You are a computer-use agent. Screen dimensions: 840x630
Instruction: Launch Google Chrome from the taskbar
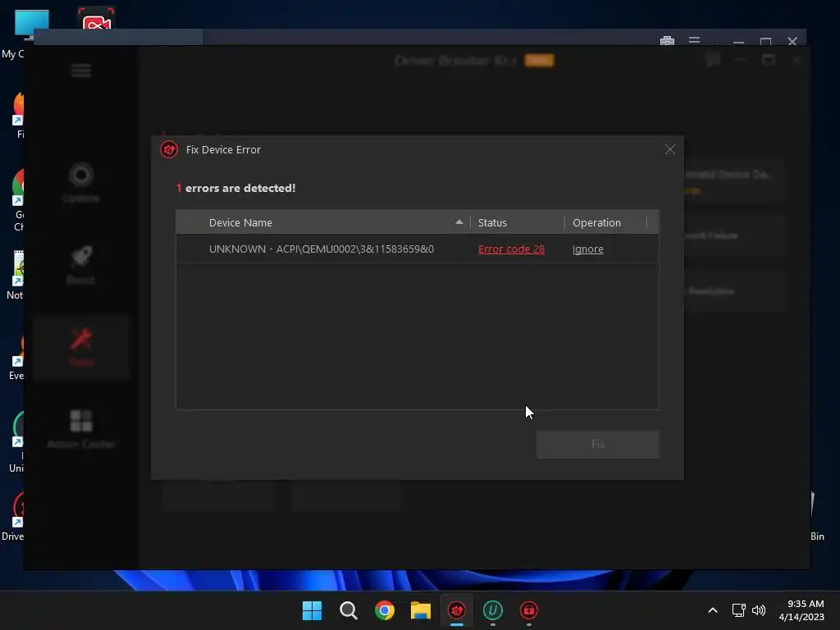point(385,610)
